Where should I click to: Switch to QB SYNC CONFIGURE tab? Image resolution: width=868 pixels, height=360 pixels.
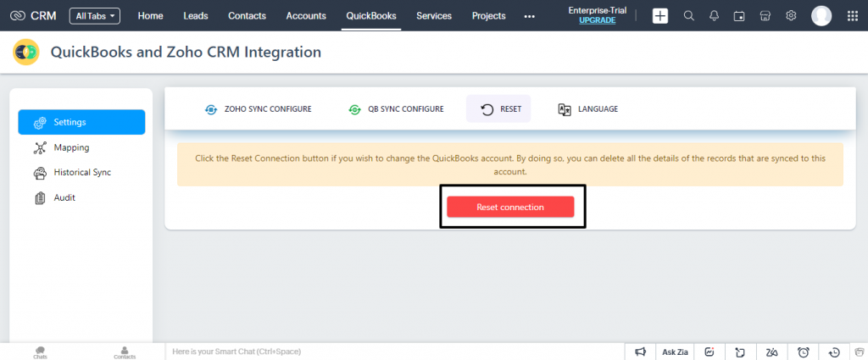396,109
